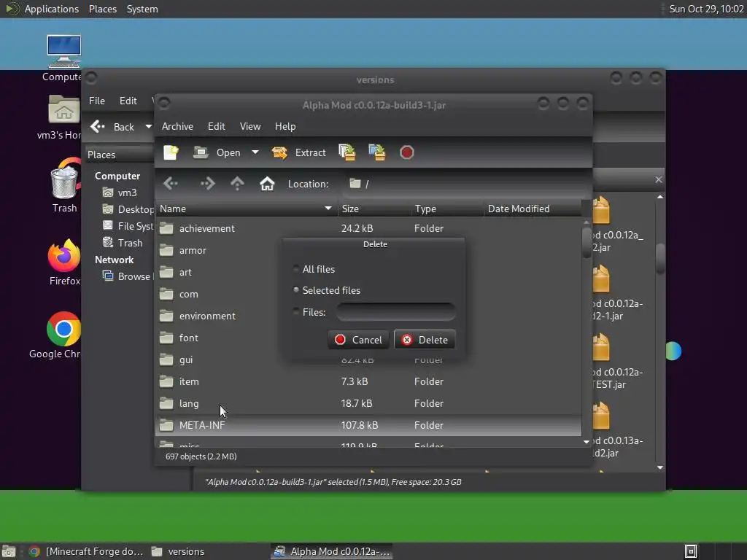Select the lang folder icon
This screenshot has width=747, height=560.
tap(166, 403)
